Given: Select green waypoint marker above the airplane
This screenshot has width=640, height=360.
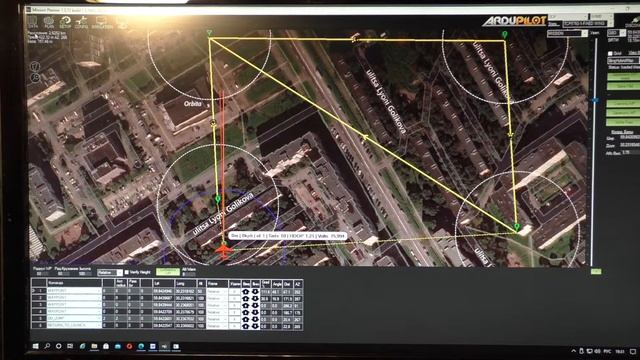Looking at the screenshot, I should tap(218, 199).
